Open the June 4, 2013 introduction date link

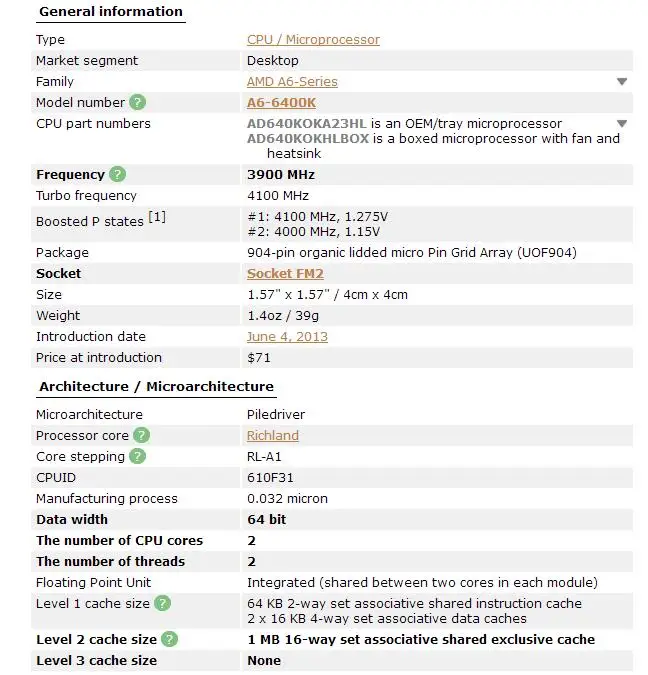[287, 337]
